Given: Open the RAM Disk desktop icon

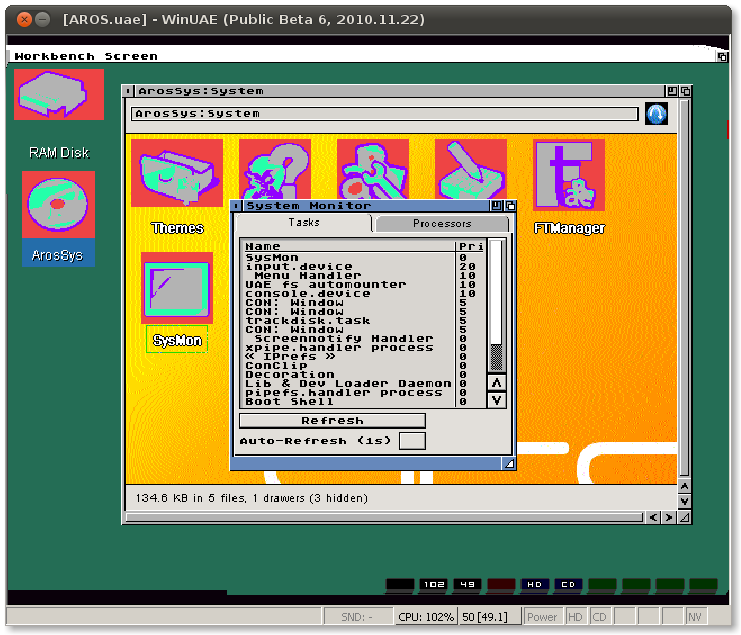Looking at the screenshot, I should point(59,94).
